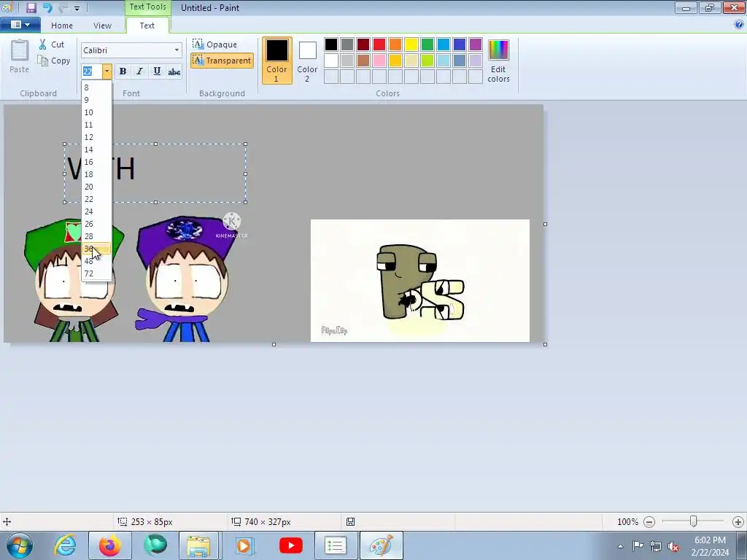Choose font size 16 from list
747x560 pixels.
point(97,162)
